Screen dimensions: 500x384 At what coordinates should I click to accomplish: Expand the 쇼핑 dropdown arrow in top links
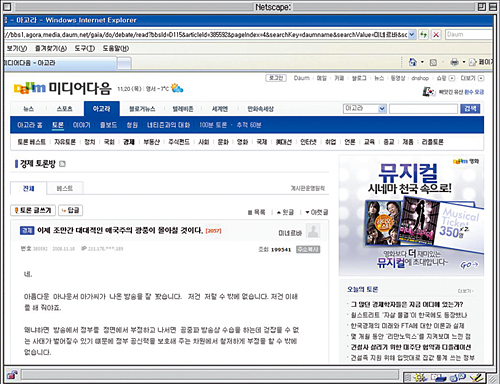click(x=452, y=78)
